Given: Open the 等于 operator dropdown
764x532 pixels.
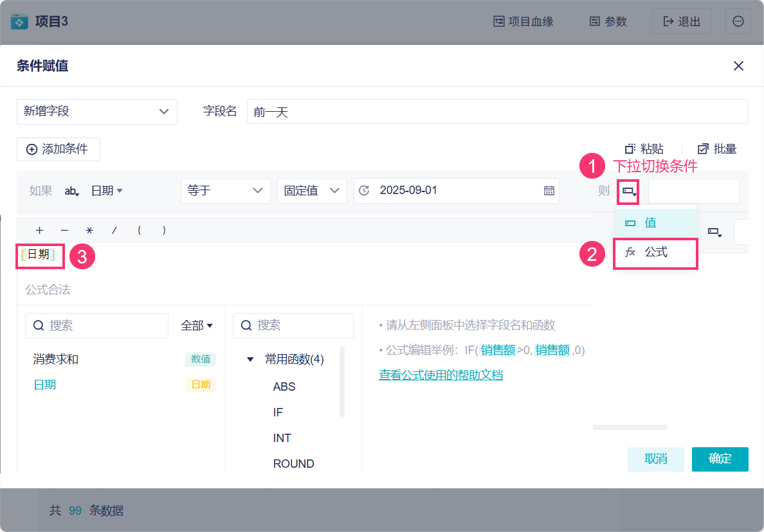Looking at the screenshot, I should (x=226, y=191).
